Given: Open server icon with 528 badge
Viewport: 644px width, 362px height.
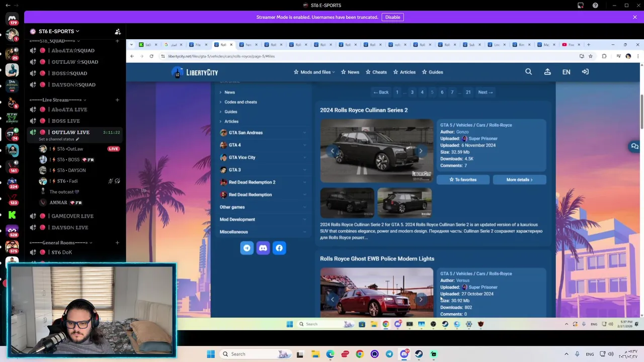Looking at the screenshot, I should coord(12,231).
